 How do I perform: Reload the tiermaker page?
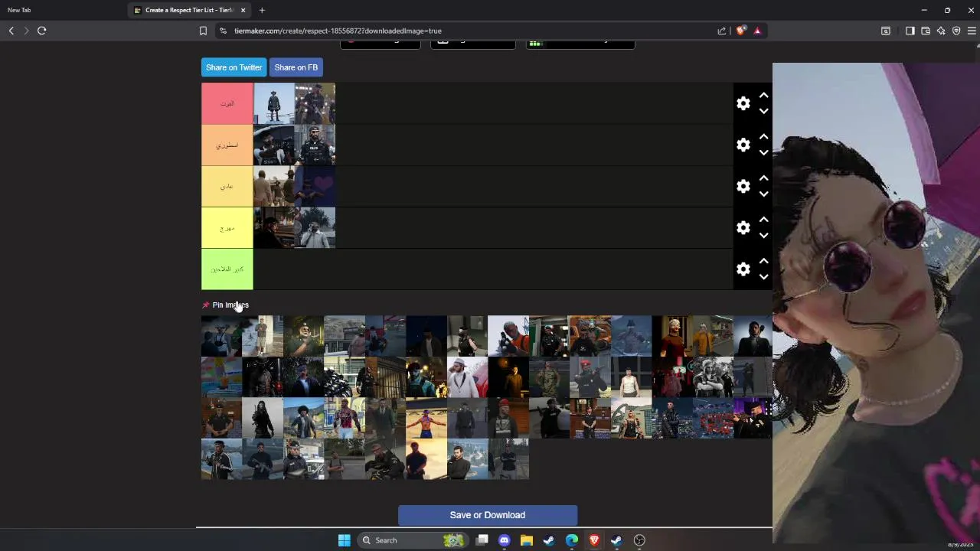(42, 31)
